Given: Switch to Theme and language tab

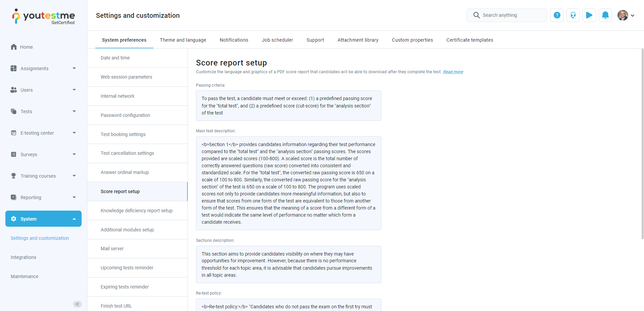Looking at the screenshot, I should 183,40.
